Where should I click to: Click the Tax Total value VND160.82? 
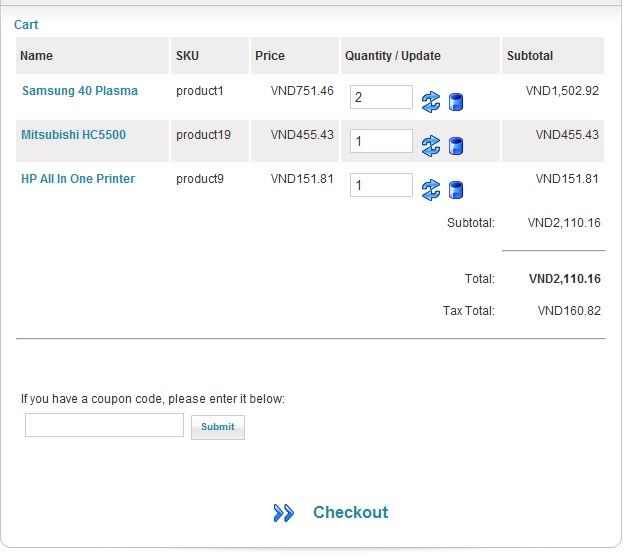click(569, 311)
